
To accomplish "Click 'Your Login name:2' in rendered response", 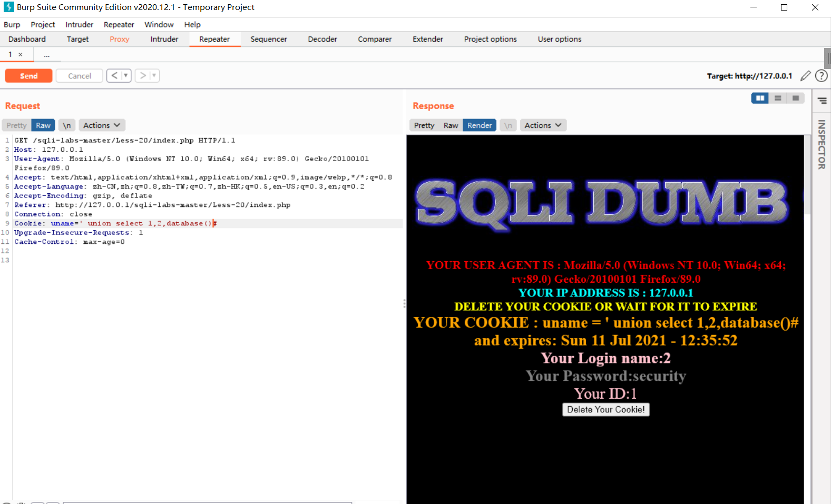I will click(x=606, y=358).
